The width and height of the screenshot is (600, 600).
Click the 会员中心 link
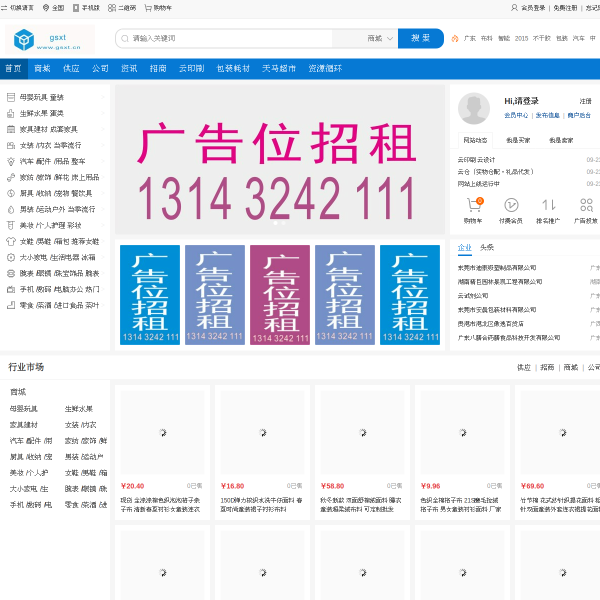(516, 115)
